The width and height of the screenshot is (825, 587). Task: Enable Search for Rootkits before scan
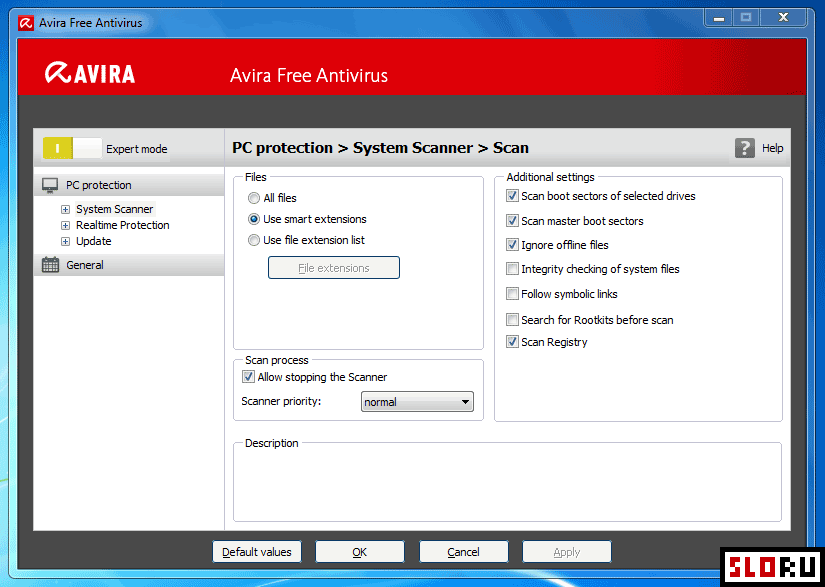(512, 320)
